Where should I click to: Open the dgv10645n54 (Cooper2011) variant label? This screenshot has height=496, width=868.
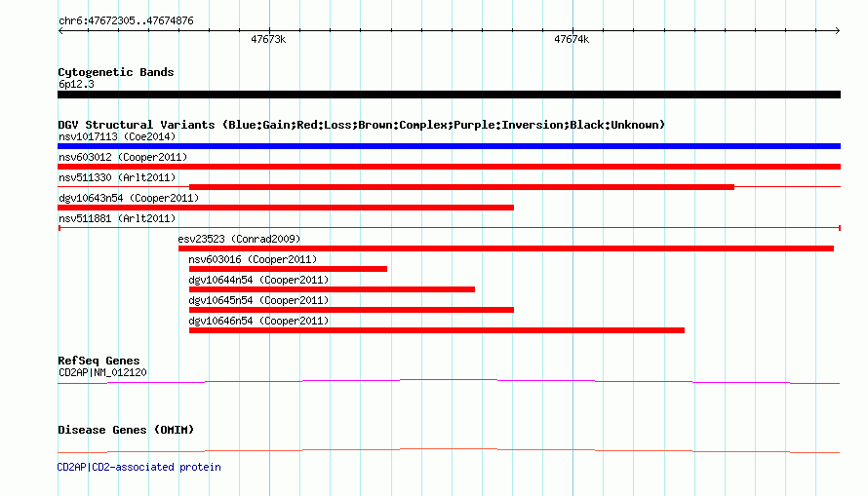pyautogui.click(x=259, y=300)
